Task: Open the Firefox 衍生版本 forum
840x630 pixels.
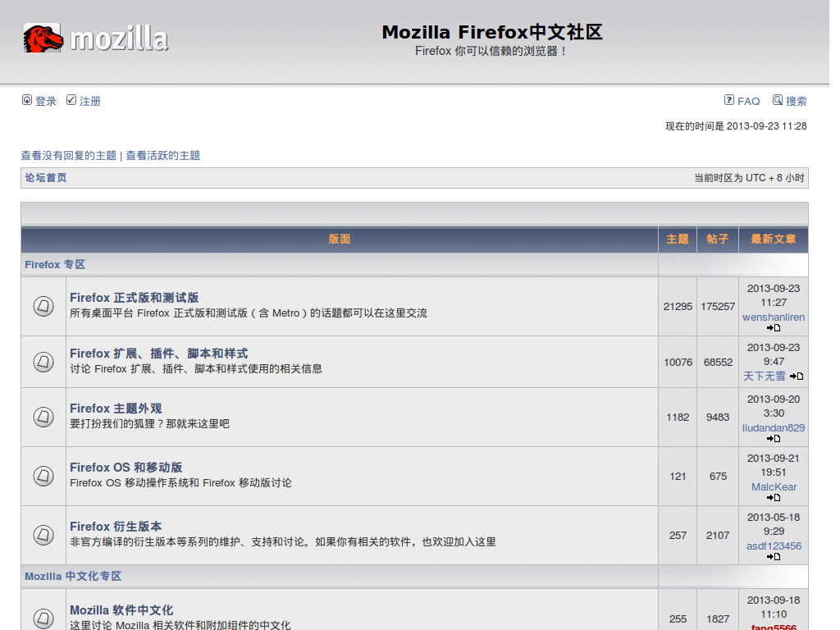Action: [x=115, y=526]
